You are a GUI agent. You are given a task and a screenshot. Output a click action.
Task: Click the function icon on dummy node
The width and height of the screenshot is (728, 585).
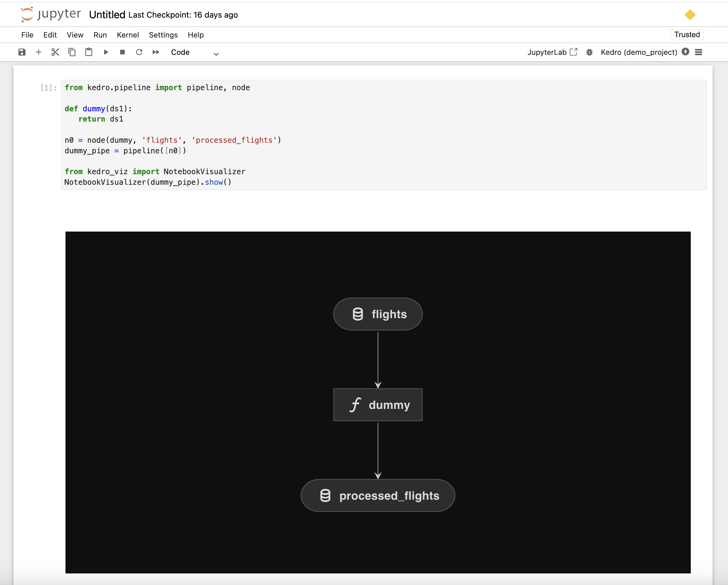coord(356,405)
